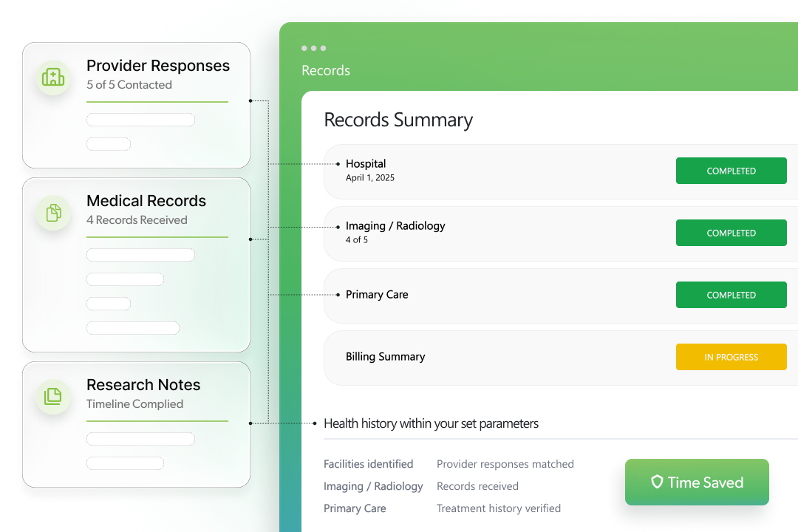Click the Time Saved button
Image resolution: width=798 pixels, height=532 pixels.
tap(697, 482)
